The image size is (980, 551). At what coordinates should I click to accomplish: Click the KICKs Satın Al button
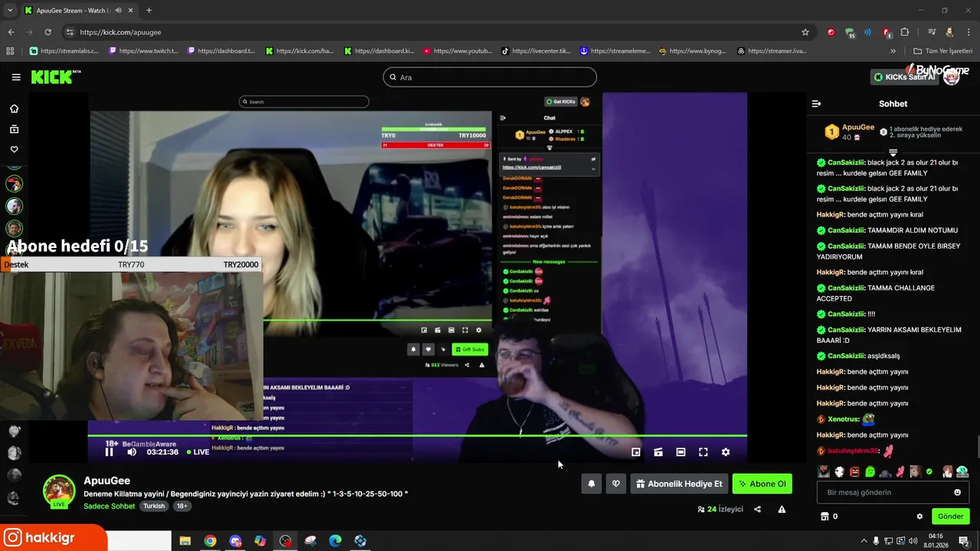[904, 77]
